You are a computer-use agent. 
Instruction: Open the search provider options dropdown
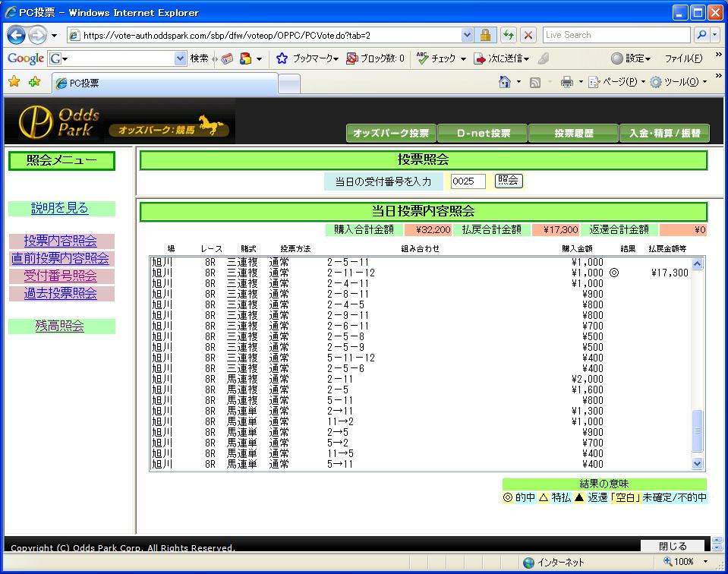(x=715, y=35)
